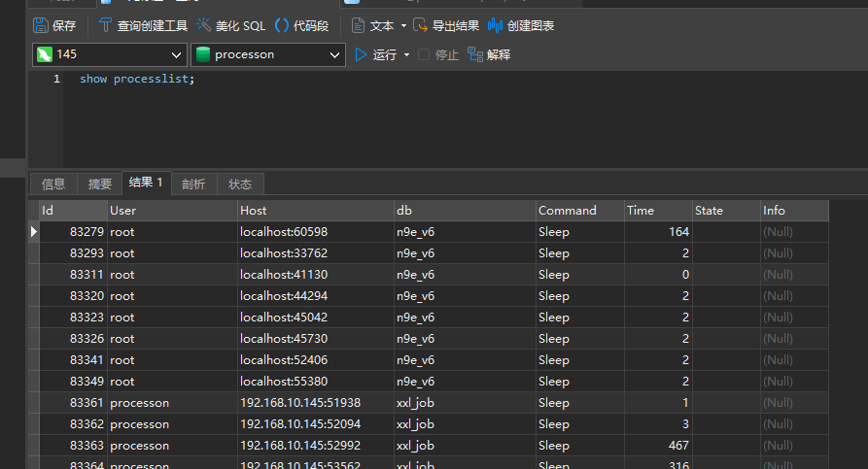Click the db column header
Screen dimensions: 868x469
coord(465,210)
